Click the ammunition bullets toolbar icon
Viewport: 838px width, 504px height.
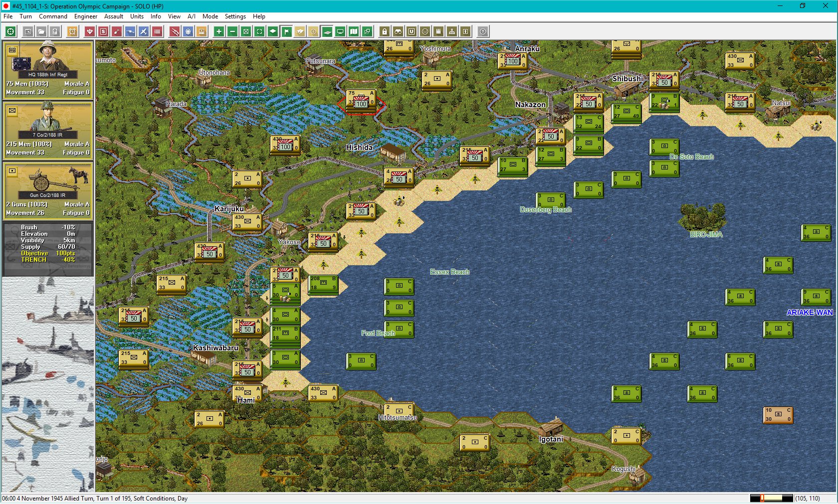click(438, 32)
